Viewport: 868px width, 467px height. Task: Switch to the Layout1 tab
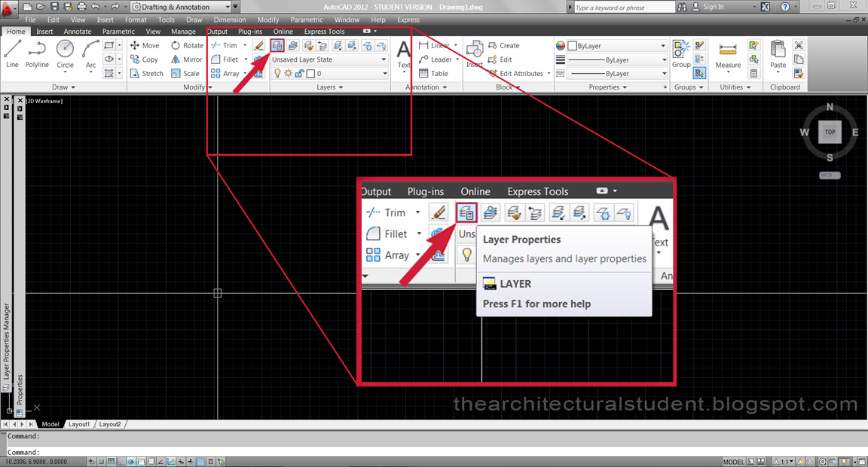(78, 424)
